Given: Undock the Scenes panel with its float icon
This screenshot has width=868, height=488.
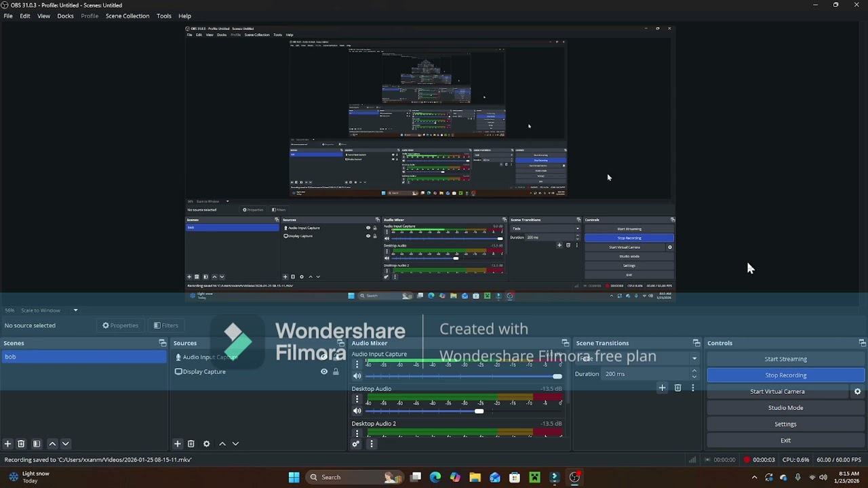Looking at the screenshot, I should (162, 343).
